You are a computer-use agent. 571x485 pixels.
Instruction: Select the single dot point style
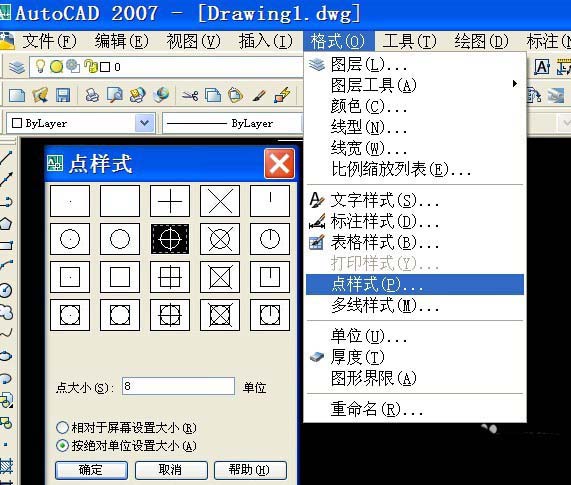point(70,201)
